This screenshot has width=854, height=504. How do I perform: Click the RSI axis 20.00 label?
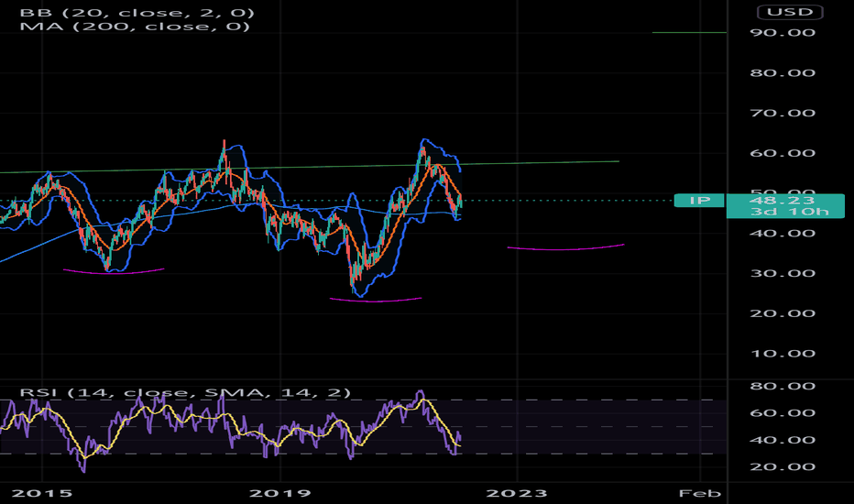coord(783,467)
